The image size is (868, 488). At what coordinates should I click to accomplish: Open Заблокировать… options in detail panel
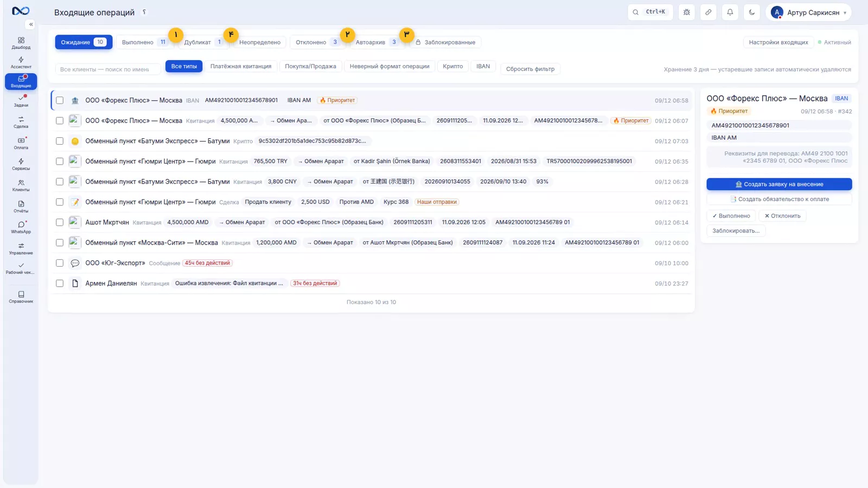(736, 230)
